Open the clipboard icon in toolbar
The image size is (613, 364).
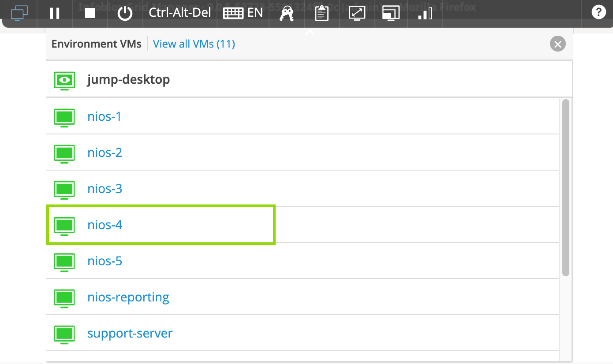(322, 13)
